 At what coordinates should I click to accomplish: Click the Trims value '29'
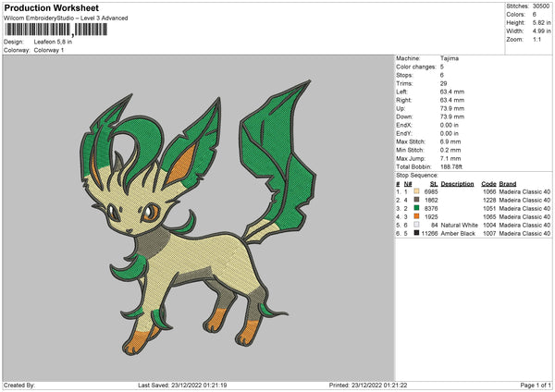[443, 83]
